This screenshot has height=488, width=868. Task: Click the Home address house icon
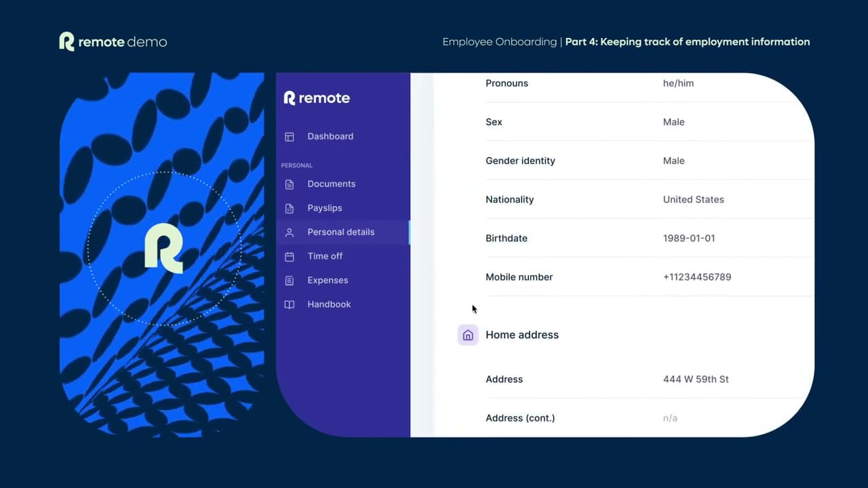(468, 335)
